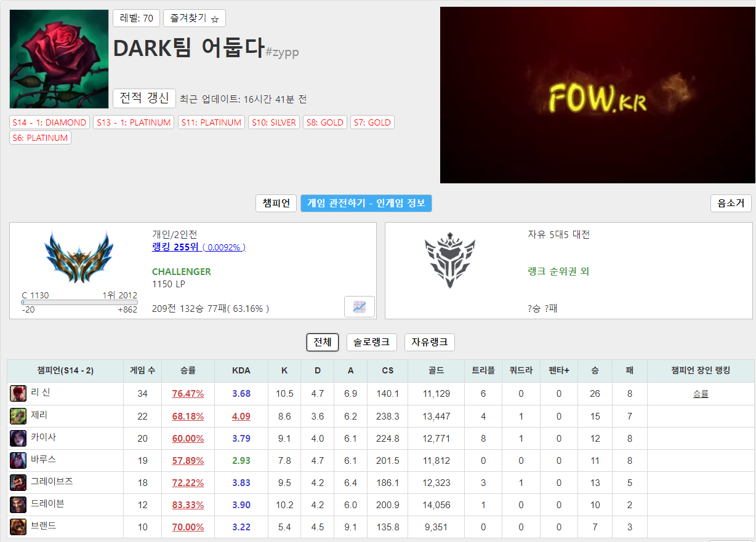Click the 챔피언(S14 - 2) column header
Image resolution: width=756 pixels, height=542 pixels.
point(65,371)
